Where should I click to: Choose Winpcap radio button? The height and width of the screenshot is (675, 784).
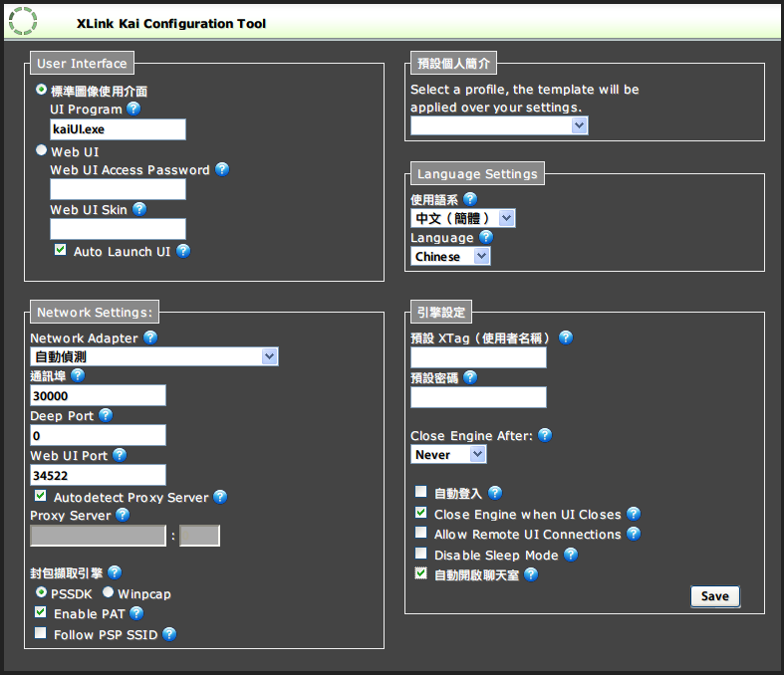click(108, 592)
